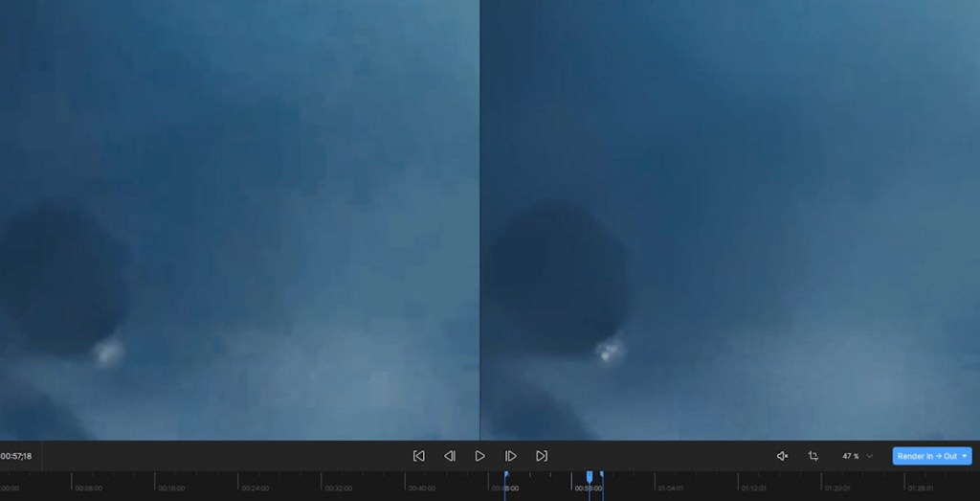Select the out-point marker on the timeline
Image resolution: width=980 pixels, height=501 pixels.
(x=601, y=475)
